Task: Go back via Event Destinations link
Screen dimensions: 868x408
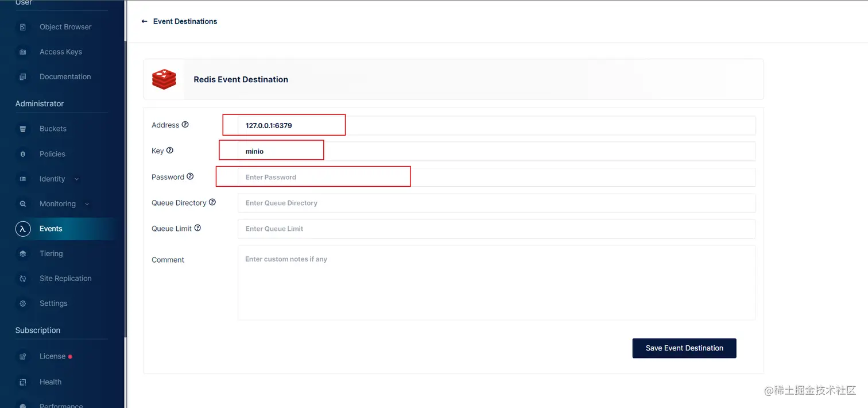Action: tap(185, 21)
